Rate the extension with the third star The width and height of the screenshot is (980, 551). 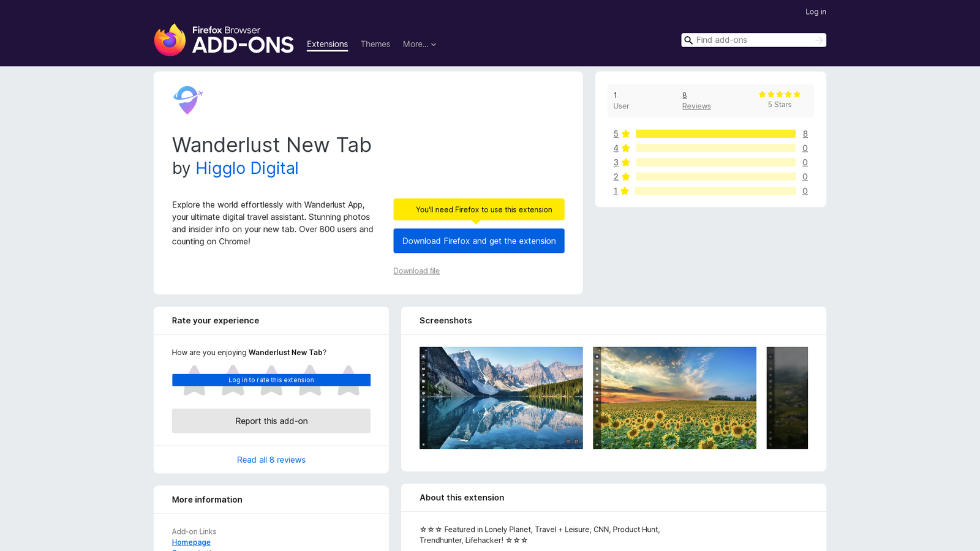[x=271, y=380]
